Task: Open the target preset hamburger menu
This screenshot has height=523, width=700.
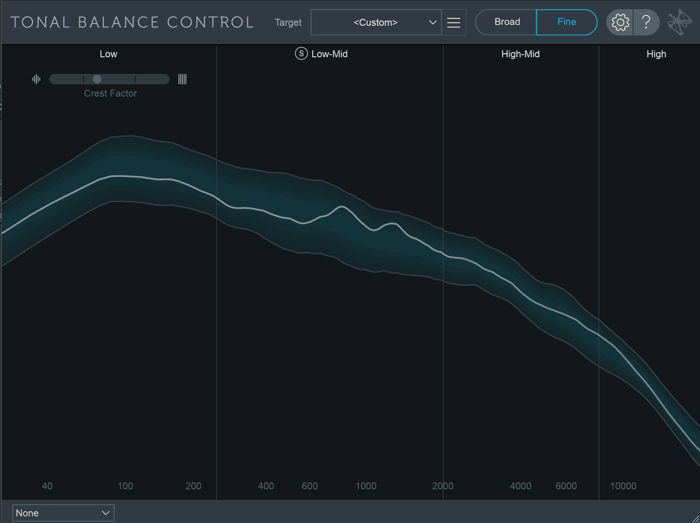Action: pyautogui.click(x=454, y=22)
